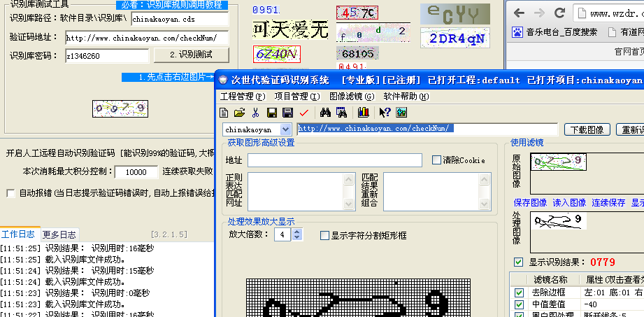Click the browser forward arrow

539,13
